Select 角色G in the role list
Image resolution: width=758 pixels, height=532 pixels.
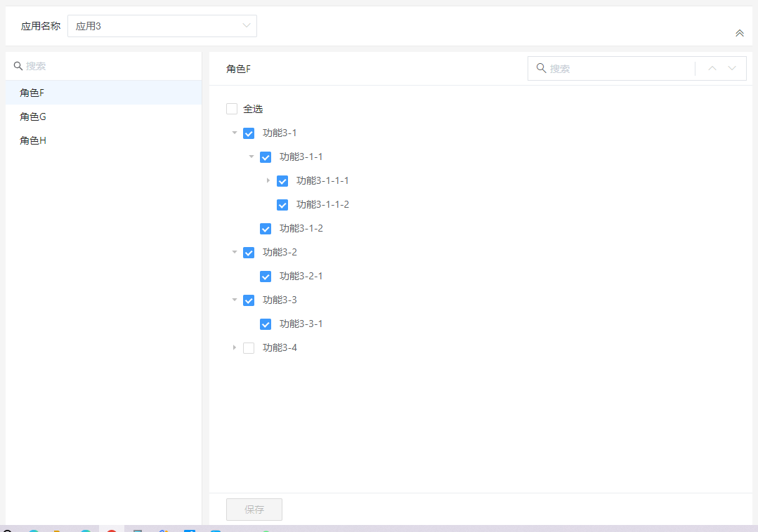[33, 117]
